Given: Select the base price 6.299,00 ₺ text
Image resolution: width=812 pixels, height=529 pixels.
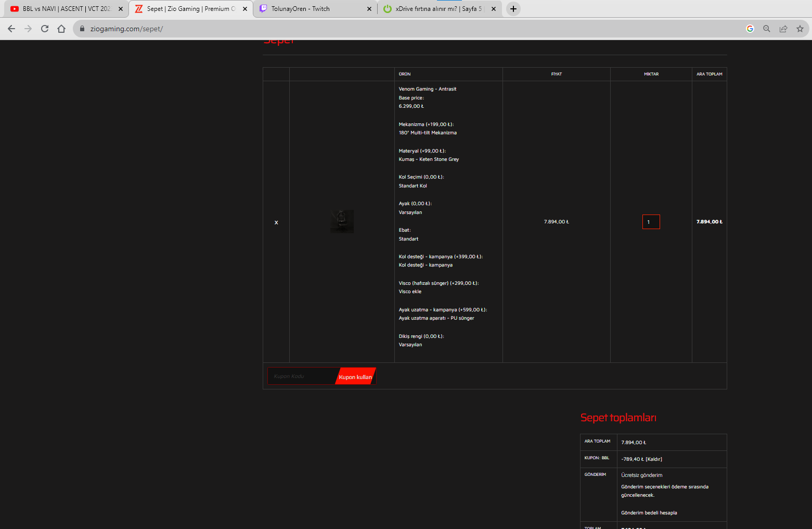Looking at the screenshot, I should click(x=411, y=106).
